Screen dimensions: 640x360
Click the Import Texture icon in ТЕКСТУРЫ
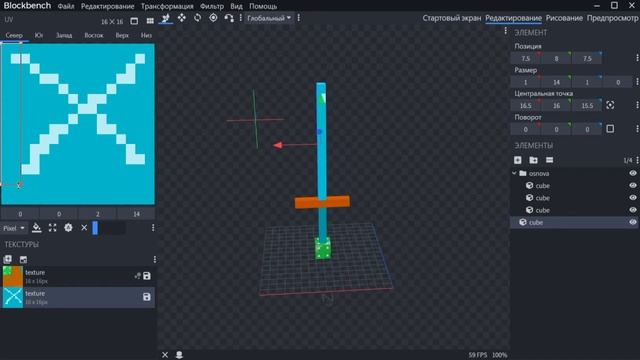[x=23, y=259]
